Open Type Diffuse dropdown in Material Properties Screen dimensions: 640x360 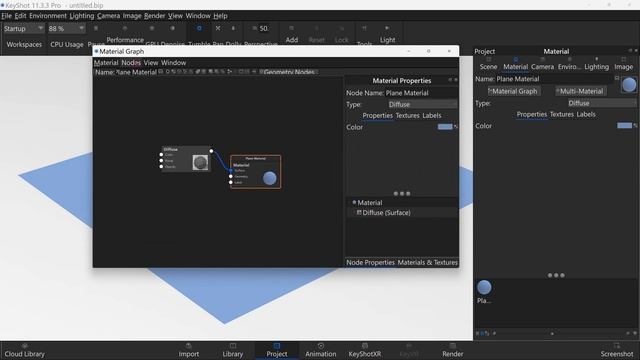click(422, 104)
